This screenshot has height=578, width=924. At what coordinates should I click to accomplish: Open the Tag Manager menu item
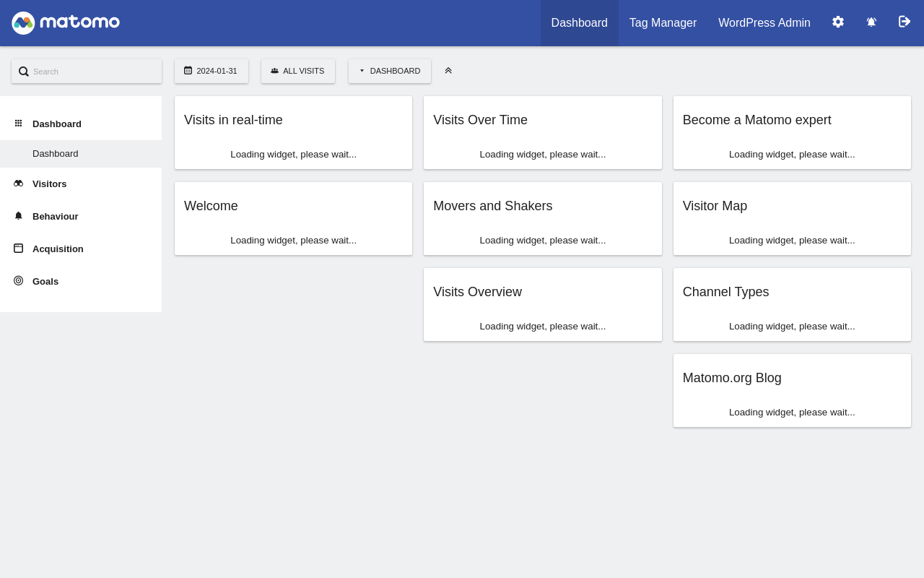click(x=663, y=23)
